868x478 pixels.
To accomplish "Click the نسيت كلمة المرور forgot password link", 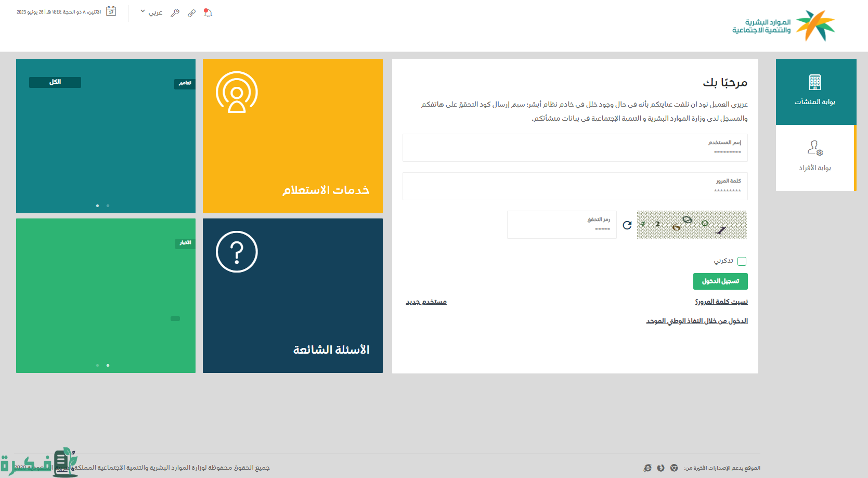I will (721, 302).
